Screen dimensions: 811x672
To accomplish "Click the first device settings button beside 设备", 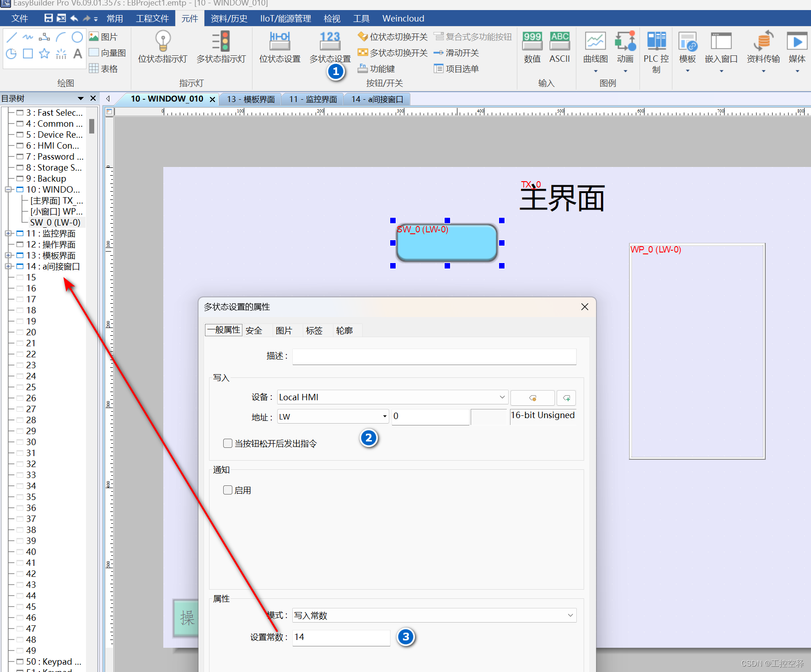I will [532, 398].
